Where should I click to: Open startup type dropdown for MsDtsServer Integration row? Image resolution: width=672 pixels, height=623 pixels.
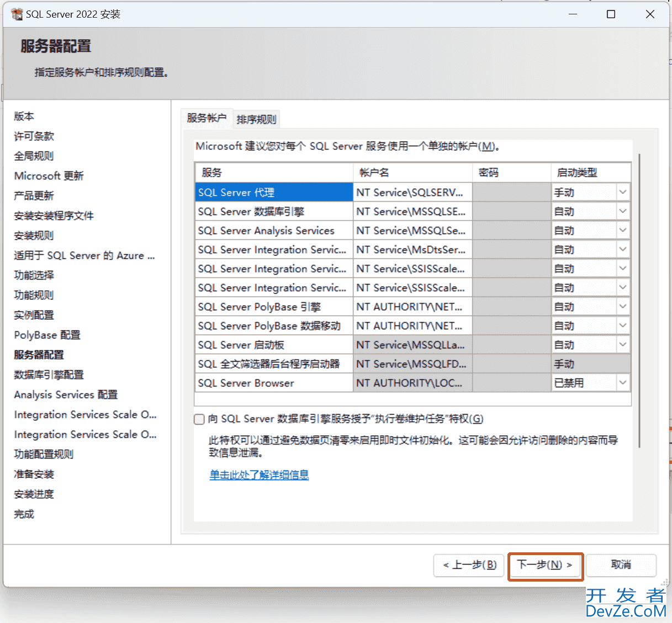pyautogui.click(x=623, y=250)
